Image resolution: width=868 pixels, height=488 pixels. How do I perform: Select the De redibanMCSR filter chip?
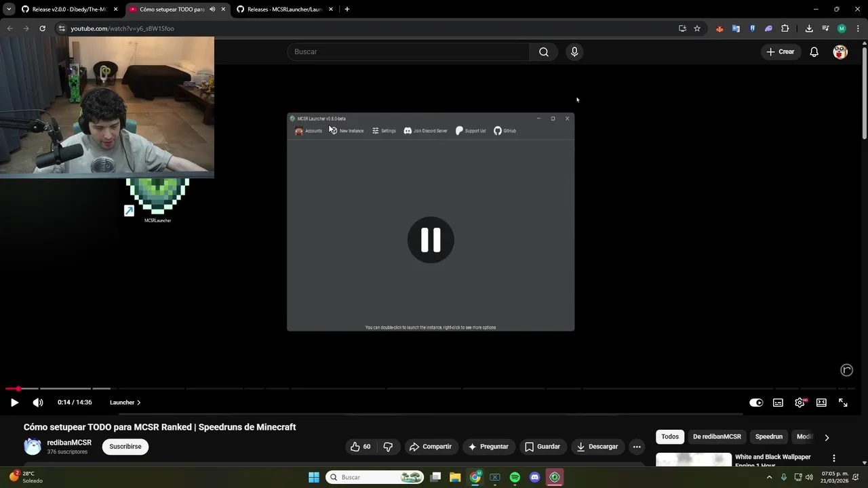click(717, 437)
